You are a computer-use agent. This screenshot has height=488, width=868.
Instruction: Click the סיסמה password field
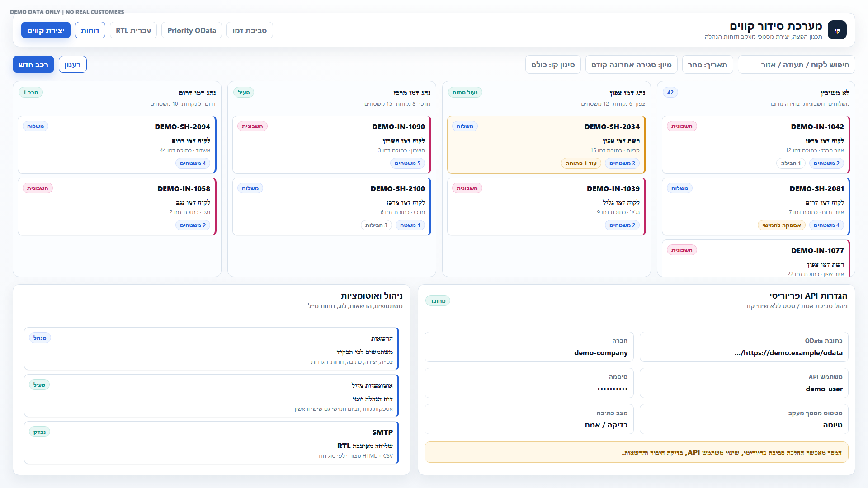(x=529, y=383)
